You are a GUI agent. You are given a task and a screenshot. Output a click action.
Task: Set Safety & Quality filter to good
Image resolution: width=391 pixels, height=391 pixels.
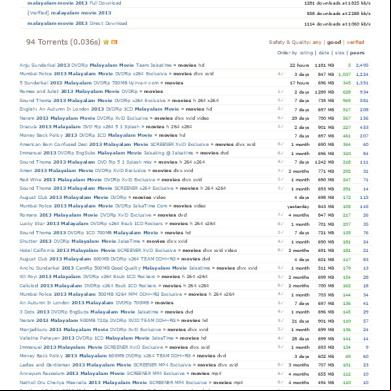(334, 42)
